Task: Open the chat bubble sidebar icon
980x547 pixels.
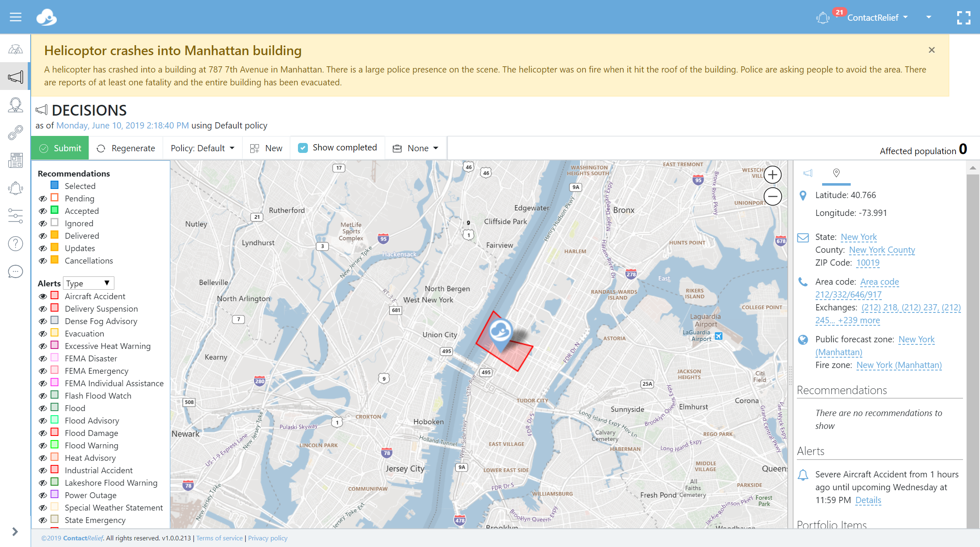Action: tap(15, 271)
